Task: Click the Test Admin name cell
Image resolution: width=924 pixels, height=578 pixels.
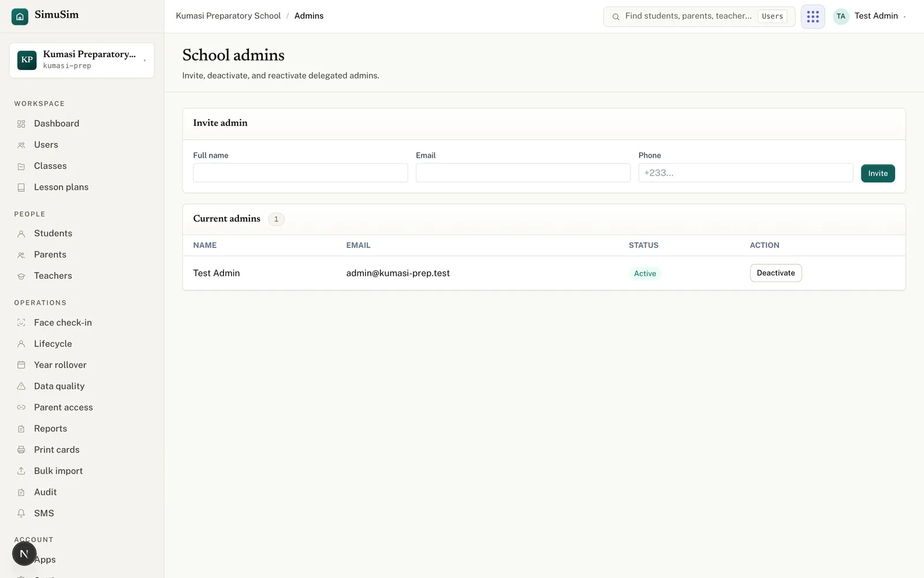Action: pyautogui.click(x=217, y=273)
